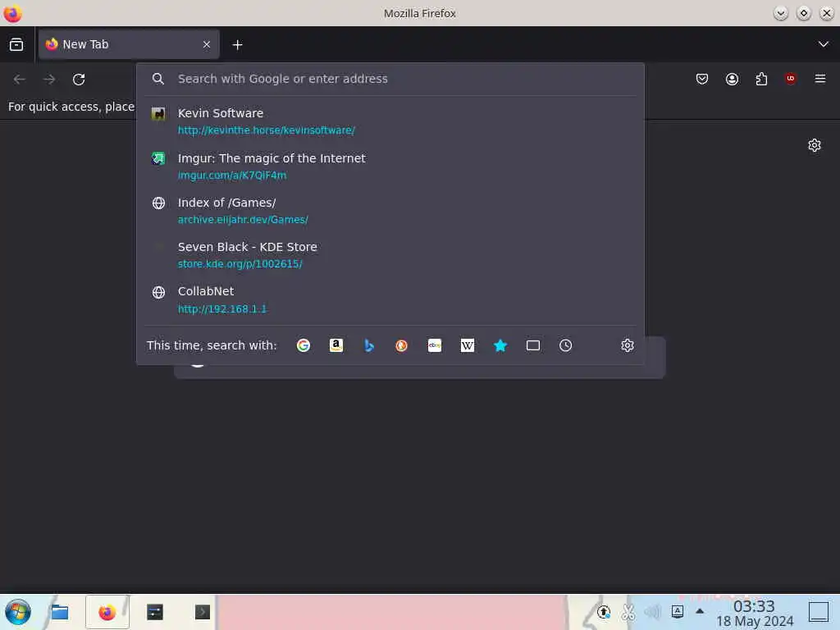The image size is (840, 630).
Task: Open the Firefox View icon
Action: tap(16, 44)
